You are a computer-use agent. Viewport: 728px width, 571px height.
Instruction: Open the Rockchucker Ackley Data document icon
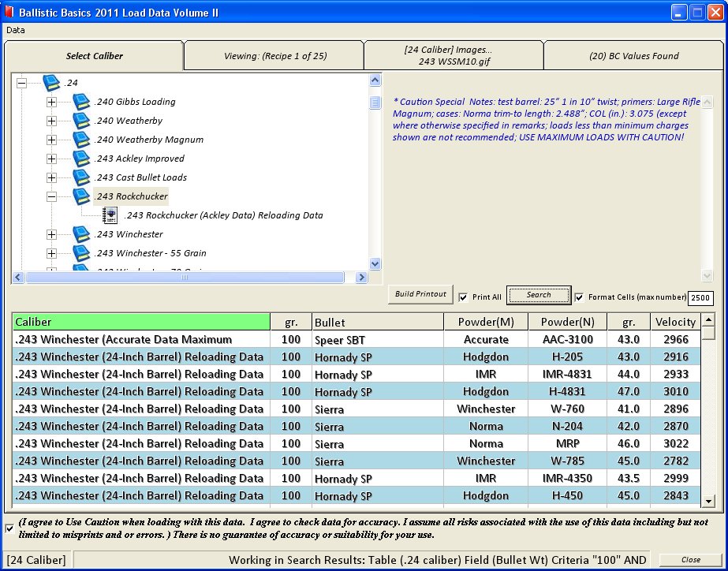pyautogui.click(x=110, y=215)
